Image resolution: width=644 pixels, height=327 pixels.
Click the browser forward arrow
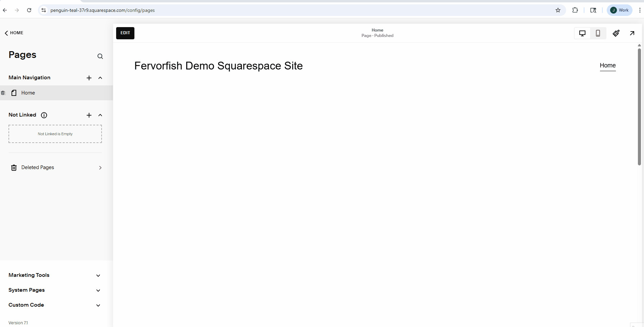(x=17, y=10)
